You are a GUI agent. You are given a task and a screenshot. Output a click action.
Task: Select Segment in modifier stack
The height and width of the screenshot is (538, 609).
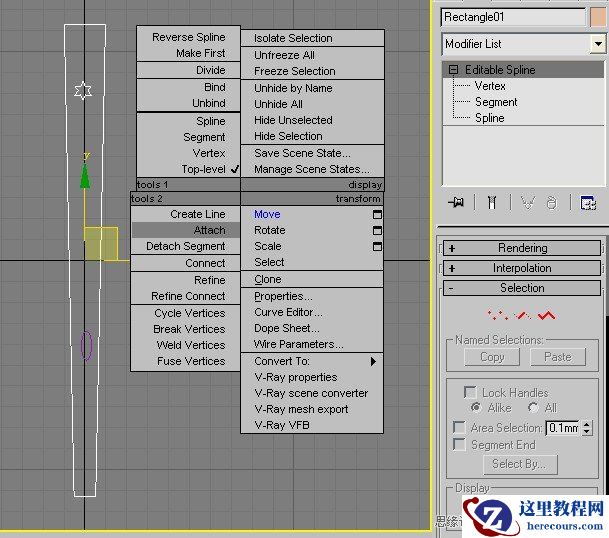496,102
